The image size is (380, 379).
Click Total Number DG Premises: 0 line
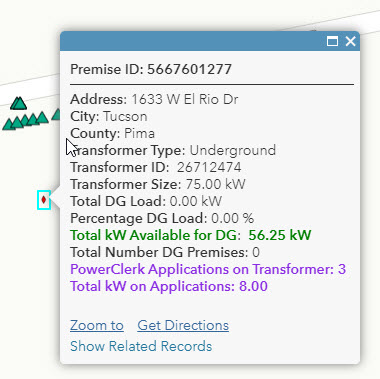tap(165, 252)
